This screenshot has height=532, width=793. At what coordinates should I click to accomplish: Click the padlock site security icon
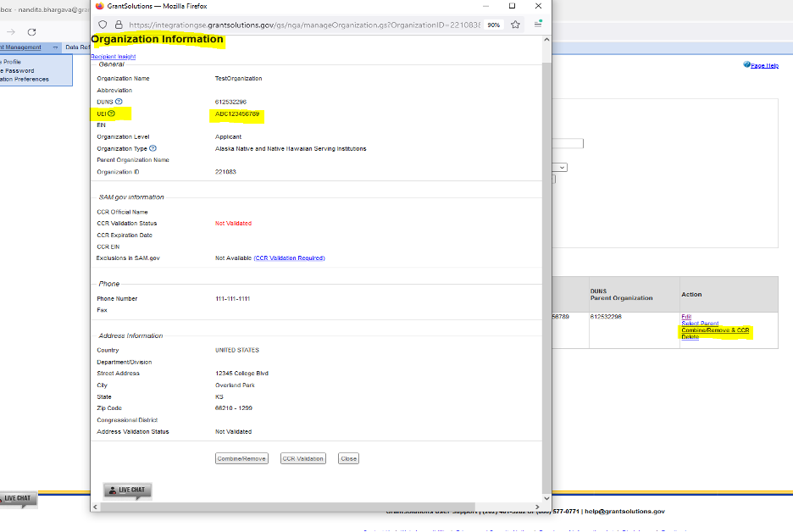point(118,25)
